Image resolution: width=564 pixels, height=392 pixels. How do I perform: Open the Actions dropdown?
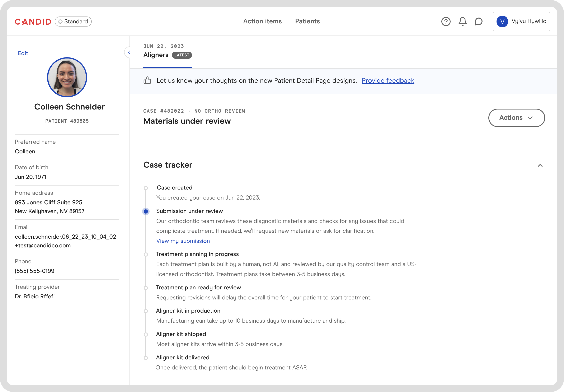(516, 118)
